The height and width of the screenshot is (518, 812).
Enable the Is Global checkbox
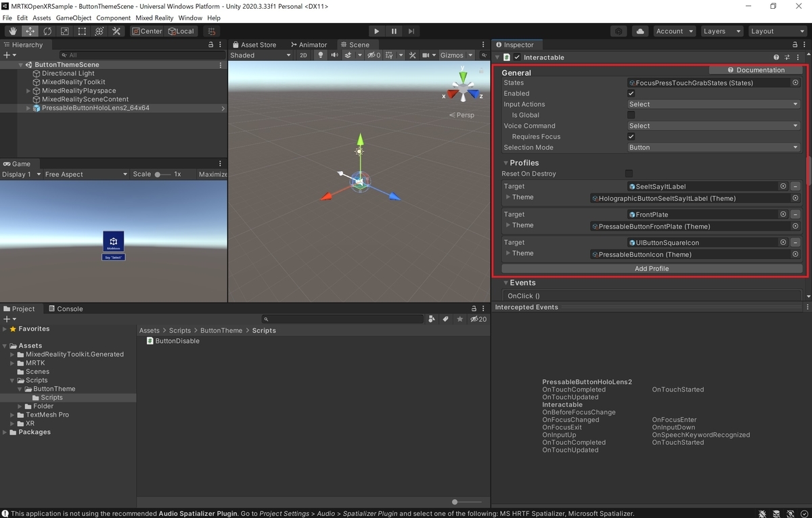click(x=631, y=115)
